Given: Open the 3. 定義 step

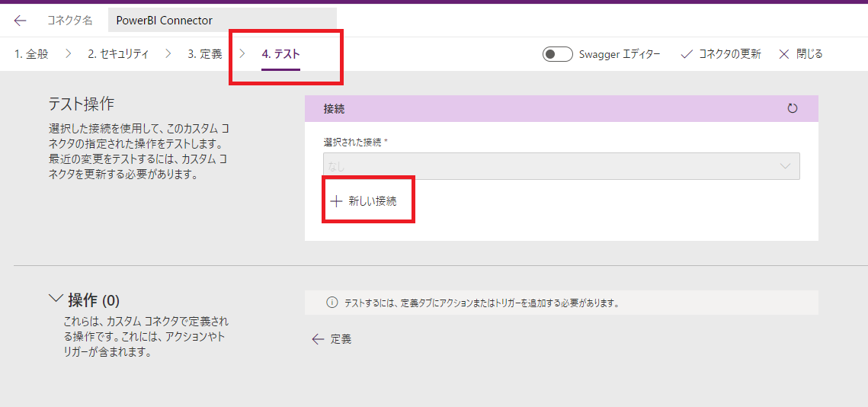Looking at the screenshot, I should 205,54.
